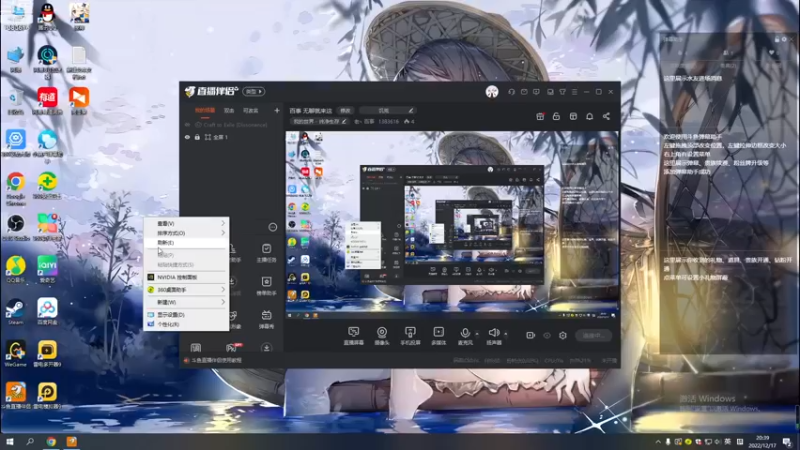Choose 显示设置(D) in context menu

(186, 315)
